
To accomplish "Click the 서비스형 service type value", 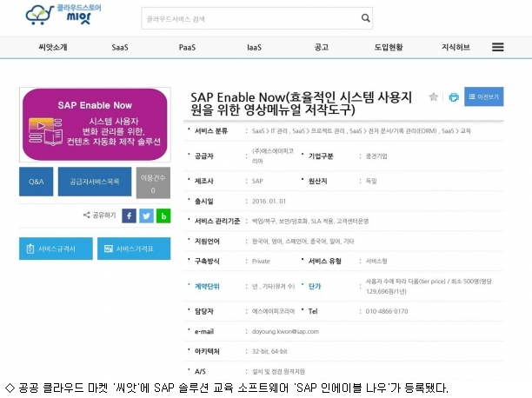I will point(376,262).
